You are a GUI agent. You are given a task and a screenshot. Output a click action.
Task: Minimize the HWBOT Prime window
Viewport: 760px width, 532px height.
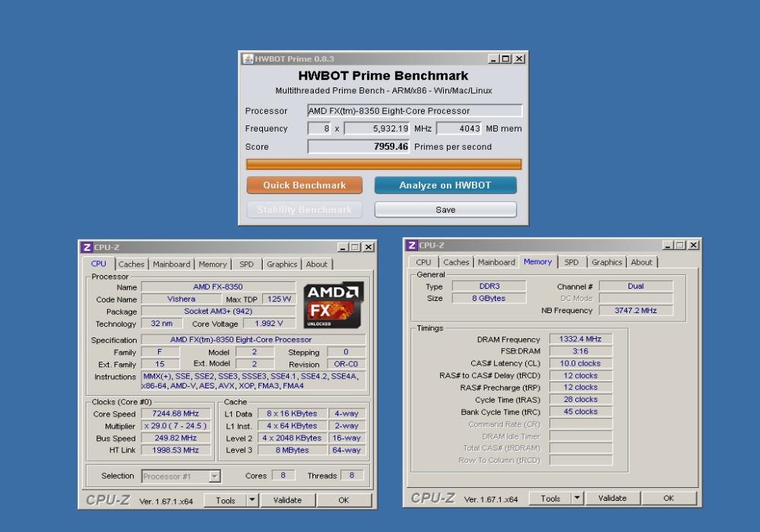click(493, 59)
